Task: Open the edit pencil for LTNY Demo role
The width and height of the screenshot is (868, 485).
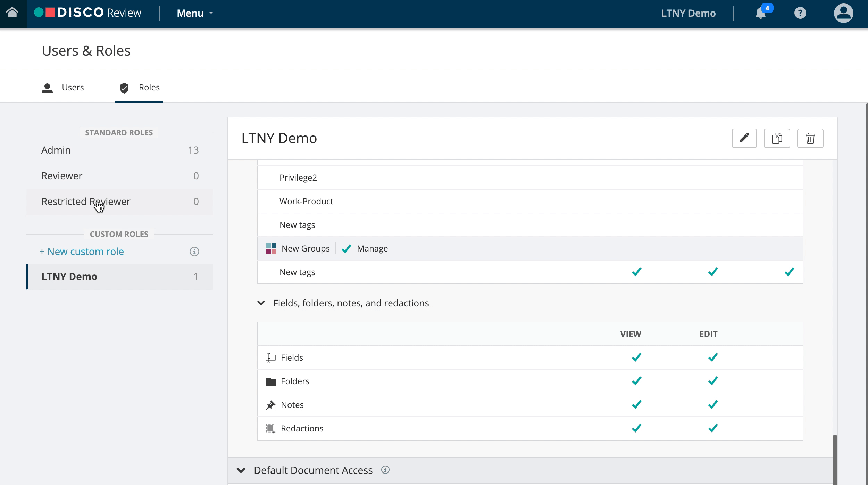Action: pos(745,138)
